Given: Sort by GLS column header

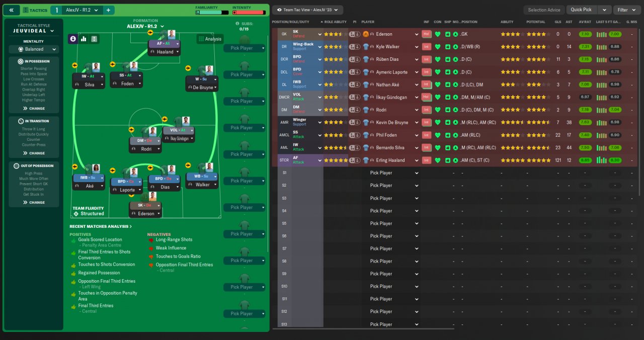Looking at the screenshot, I should (x=557, y=22).
